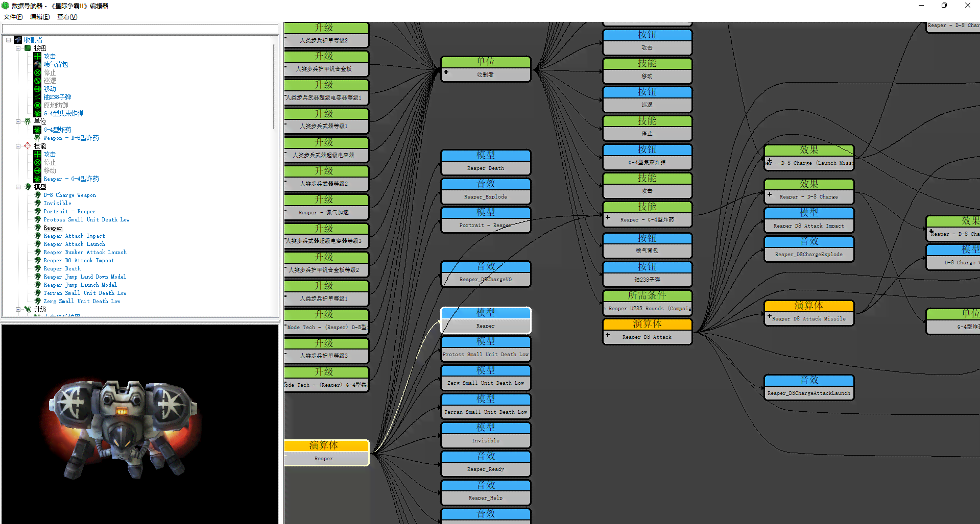This screenshot has width=980, height=524.
Task: Select the 原地防御 hold position icon
Action: coord(37,105)
